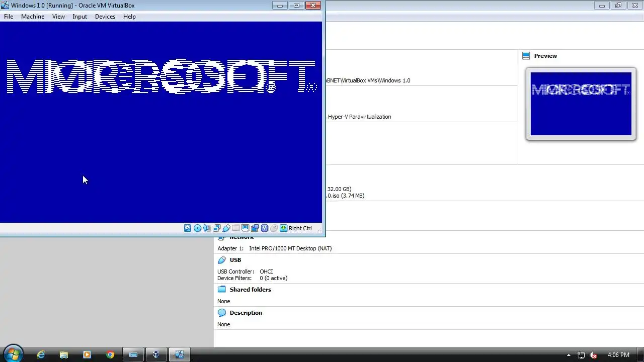Image resolution: width=644 pixels, height=362 pixels.
Task: Click the Preview monitor icon
Action: (x=526, y=56)
